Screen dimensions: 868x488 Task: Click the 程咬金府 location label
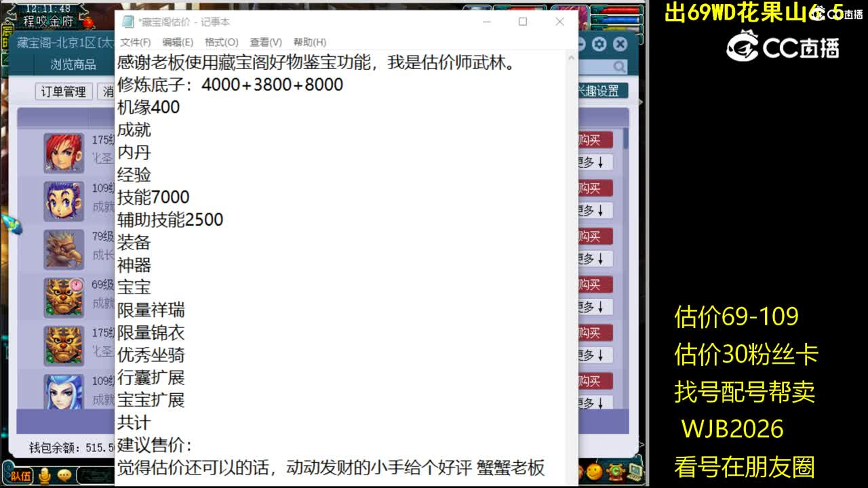coord(47,22)
